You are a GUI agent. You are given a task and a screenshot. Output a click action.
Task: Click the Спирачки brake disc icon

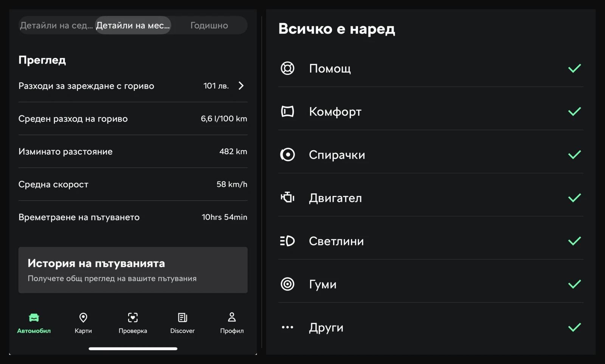(287, 155)
